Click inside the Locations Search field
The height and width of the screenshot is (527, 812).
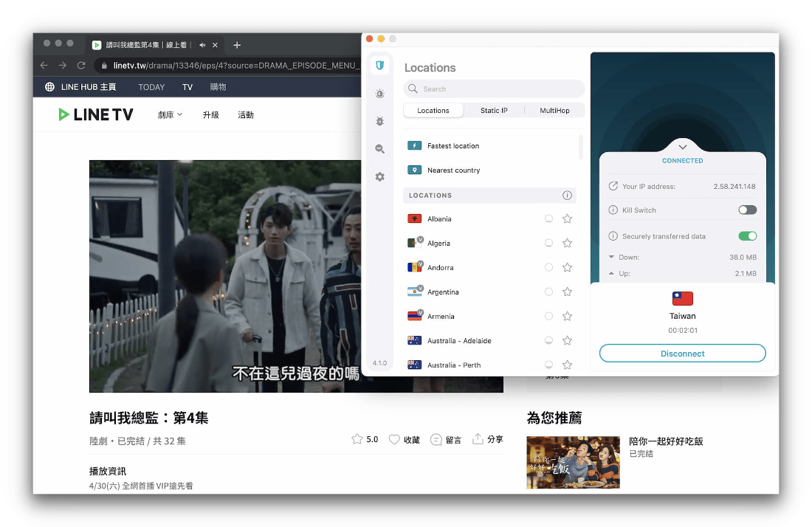tap(494, 89)
